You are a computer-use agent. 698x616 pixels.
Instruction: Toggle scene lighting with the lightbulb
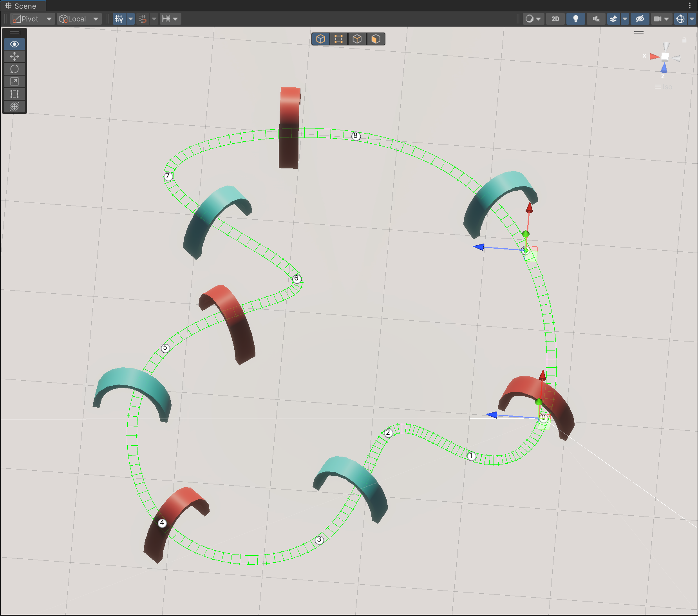[x=575, y=19]
